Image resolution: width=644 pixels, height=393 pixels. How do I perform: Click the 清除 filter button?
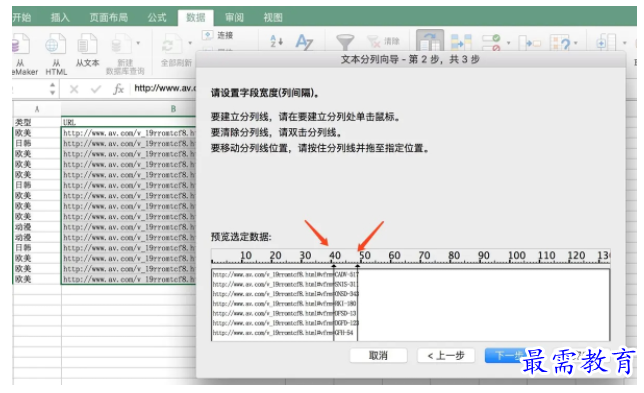[x=384, y=41]
